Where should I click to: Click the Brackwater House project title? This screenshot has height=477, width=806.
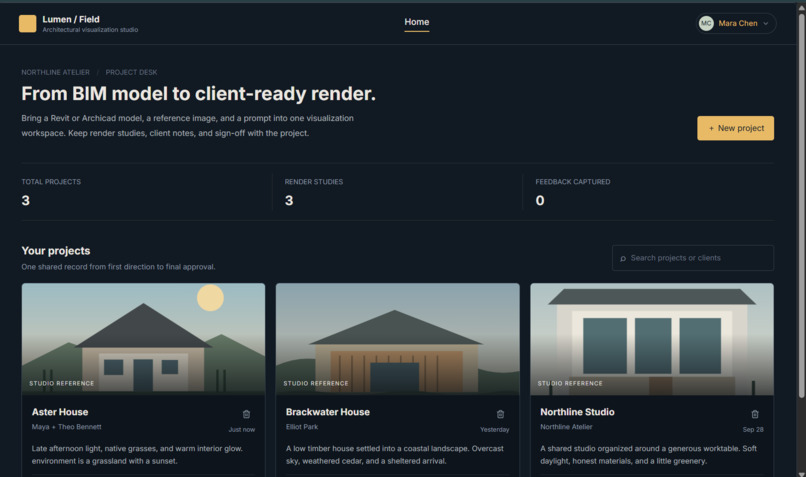tap(328, 412)
